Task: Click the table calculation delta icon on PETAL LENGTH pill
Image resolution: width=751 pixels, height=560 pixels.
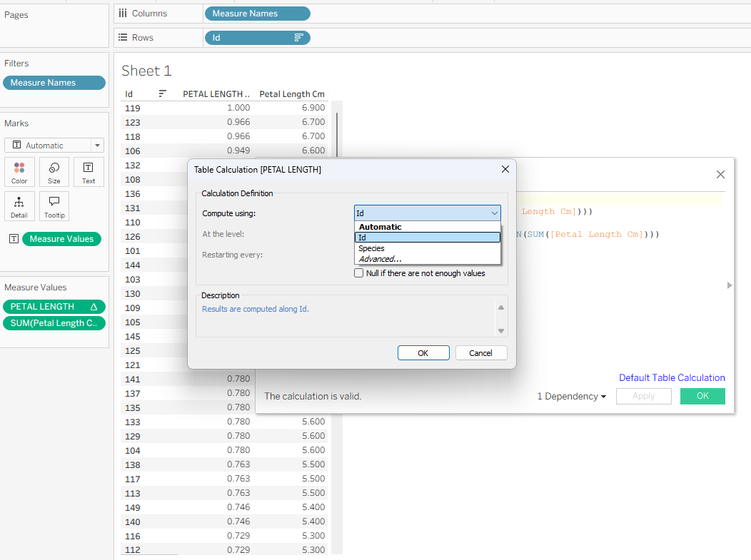Action: coord(94,307)
